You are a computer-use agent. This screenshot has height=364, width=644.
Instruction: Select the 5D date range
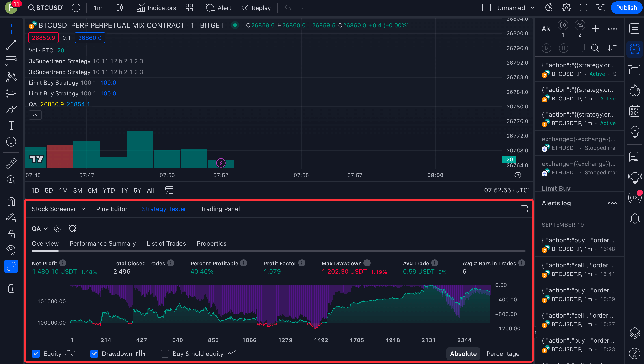pos(49,190)
